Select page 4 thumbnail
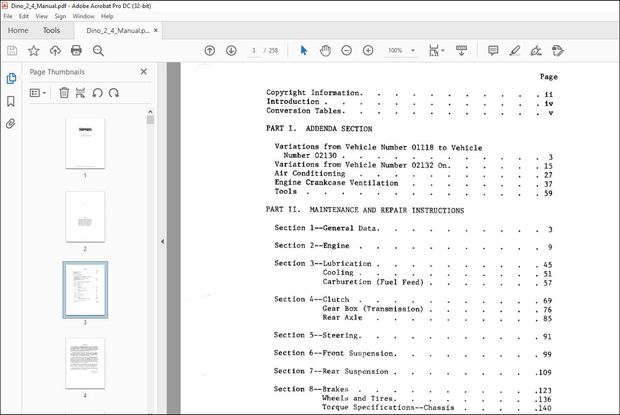The height and width of the screenshot is (415, 620). [x=85, y=363]
